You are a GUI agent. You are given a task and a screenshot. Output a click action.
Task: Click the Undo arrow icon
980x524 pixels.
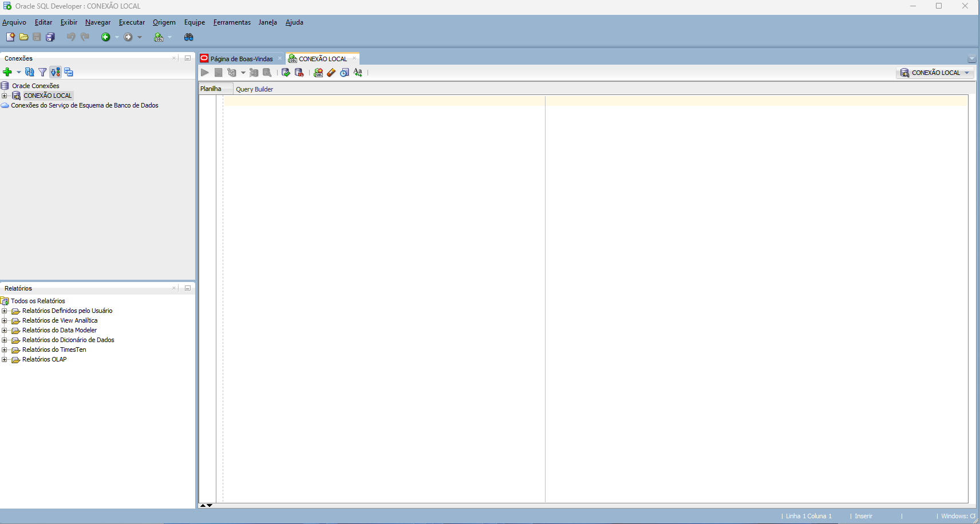[71, 37]
